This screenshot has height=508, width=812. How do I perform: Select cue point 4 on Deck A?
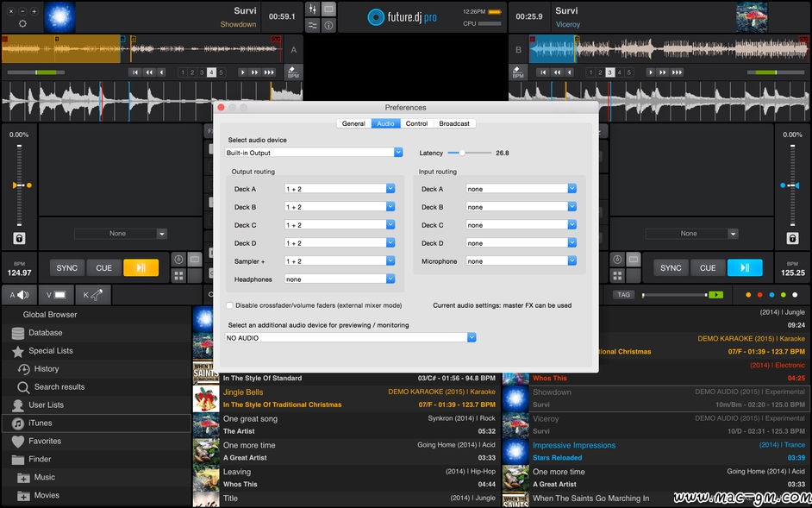pyautogui.click(x=211, y=72)
